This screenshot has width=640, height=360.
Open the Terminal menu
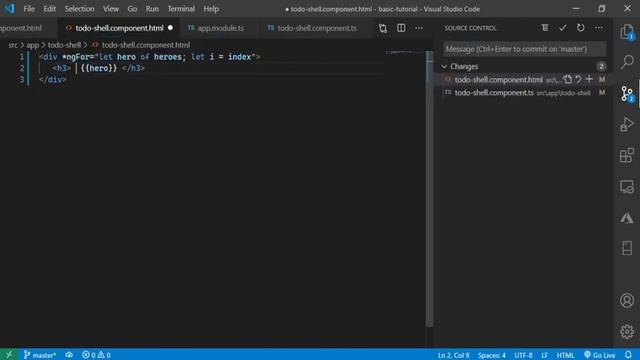click(181, 9)
